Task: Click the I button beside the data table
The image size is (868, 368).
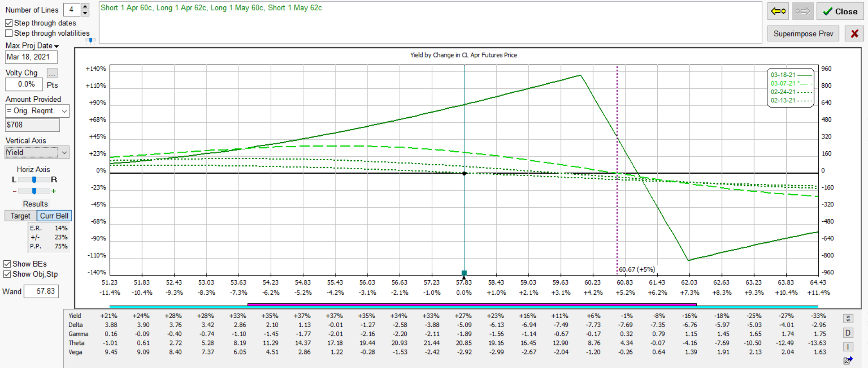Action: tap(848, 347)
